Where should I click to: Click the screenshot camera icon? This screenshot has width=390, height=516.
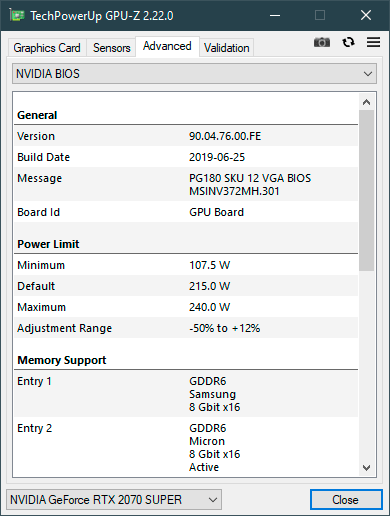tap(322, 42)
